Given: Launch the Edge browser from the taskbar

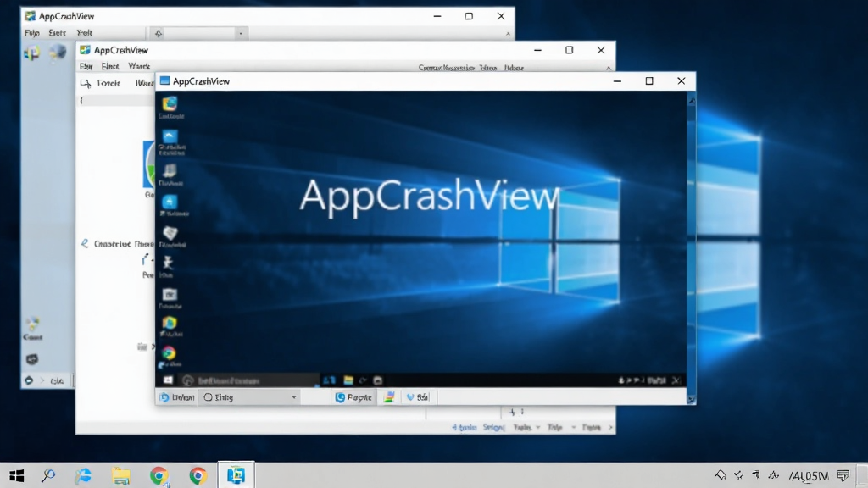Looking at the screenshot, I should [x=84, y=475].
